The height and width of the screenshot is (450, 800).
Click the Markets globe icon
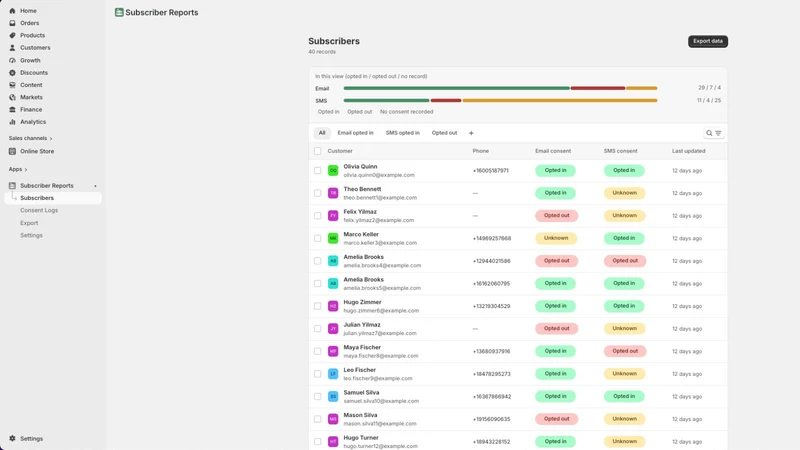[x=12, y=97]
